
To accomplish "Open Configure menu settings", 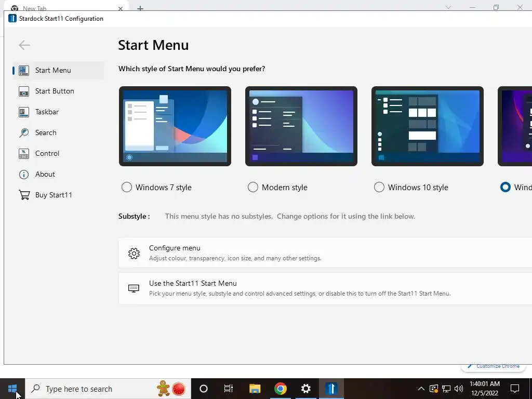I will [x=325, y=253].
